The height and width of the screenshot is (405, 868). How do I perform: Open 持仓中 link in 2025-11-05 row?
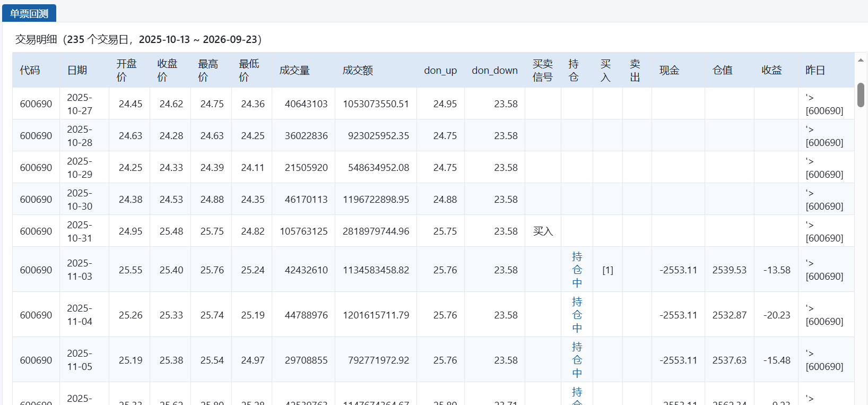pos(577,360)
